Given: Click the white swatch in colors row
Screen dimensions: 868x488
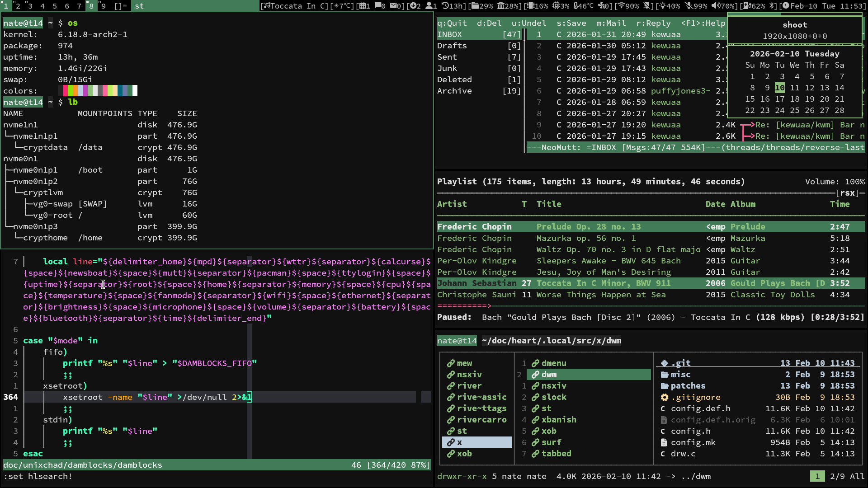Looking at the screenshot, I should [135, 91].
